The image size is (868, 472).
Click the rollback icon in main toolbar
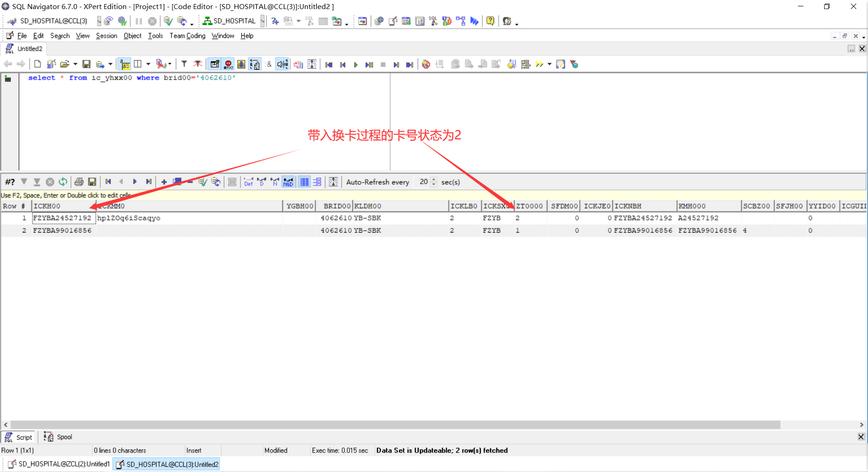(x=182, y=21)
